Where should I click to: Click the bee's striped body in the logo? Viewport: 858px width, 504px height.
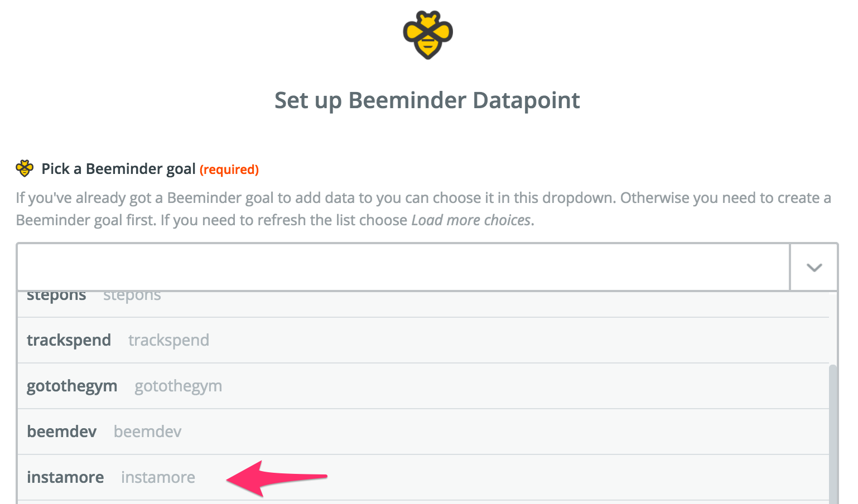[427, 43]
